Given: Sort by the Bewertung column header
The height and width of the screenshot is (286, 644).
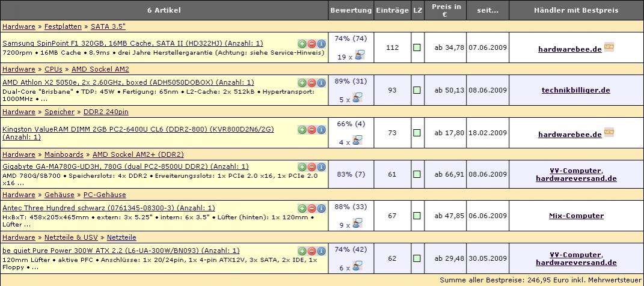Looking at the screenshot, I should pyautogui.click(x=351, y=10).
